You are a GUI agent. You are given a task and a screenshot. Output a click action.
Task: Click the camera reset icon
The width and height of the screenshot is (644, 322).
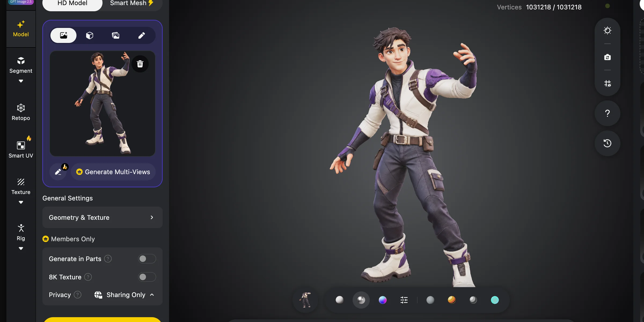(608, 57)
